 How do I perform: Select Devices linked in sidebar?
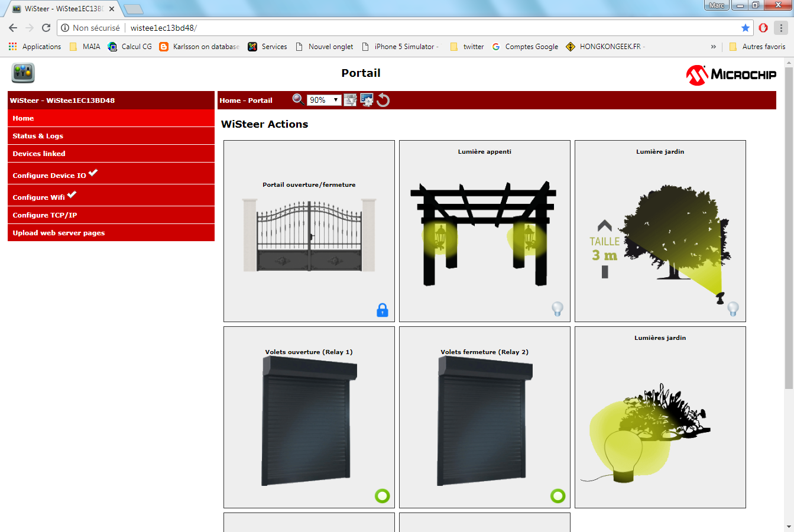click(x=39, y=154)
